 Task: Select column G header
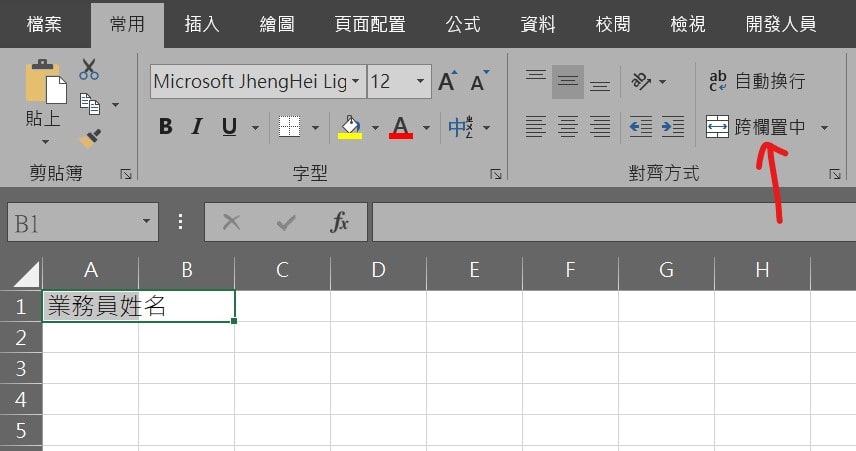point(666,270)
